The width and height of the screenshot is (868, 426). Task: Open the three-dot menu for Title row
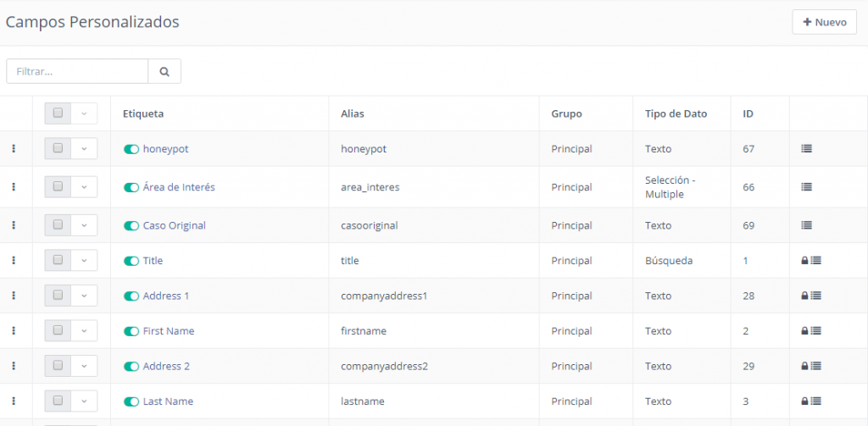point(14,261)
